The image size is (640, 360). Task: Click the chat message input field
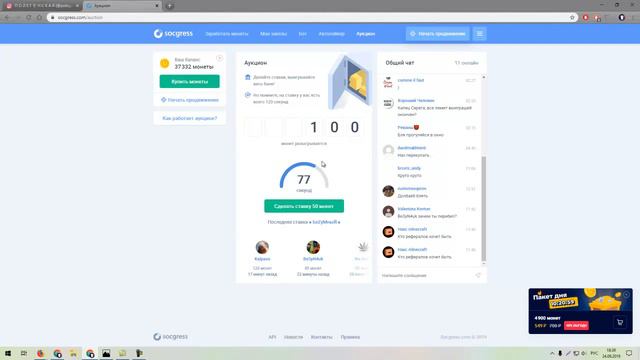point(427,276)
